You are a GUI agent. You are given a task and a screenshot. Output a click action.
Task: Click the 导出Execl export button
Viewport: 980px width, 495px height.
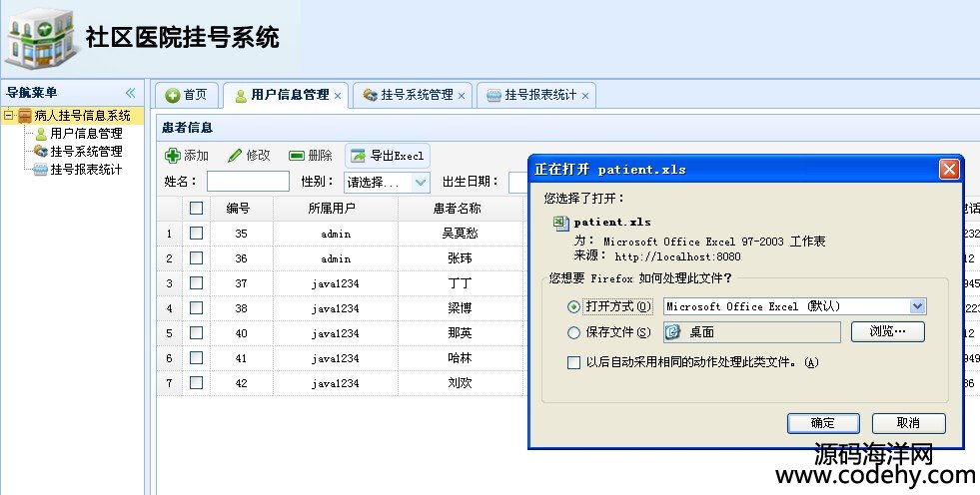tap(388, 156)
